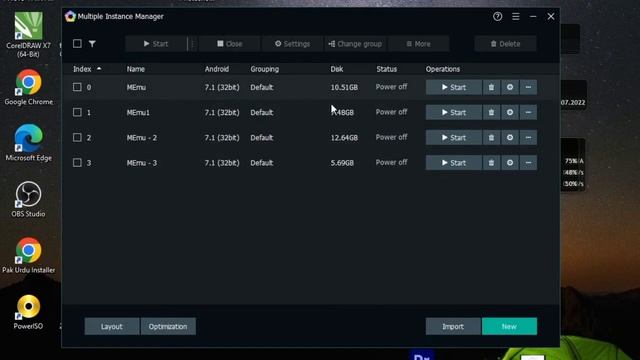The height and width of the screenshot is (360, 640).
Task: Select checkbox for MEmu - 2 row
Action: tap(77, 138)
